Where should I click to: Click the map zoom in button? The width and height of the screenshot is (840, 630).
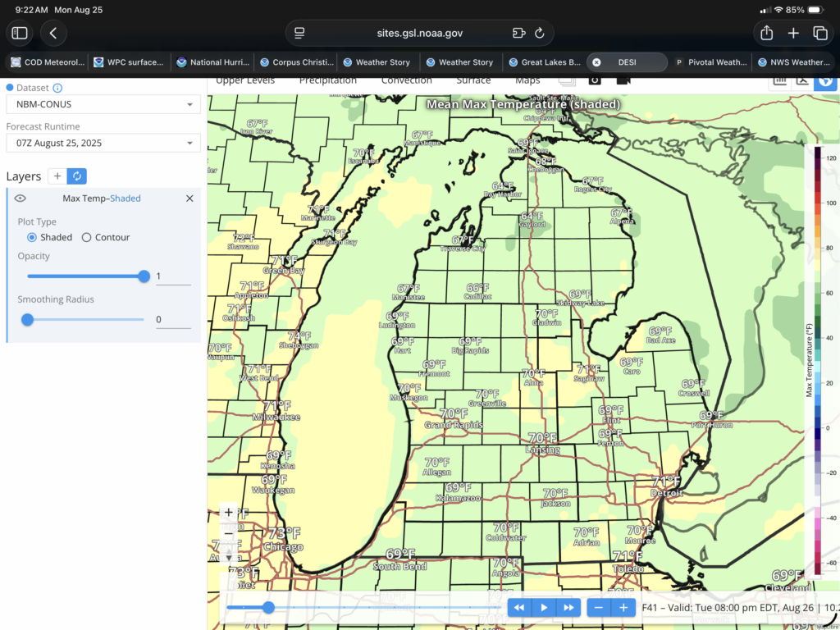coord(229,513)
